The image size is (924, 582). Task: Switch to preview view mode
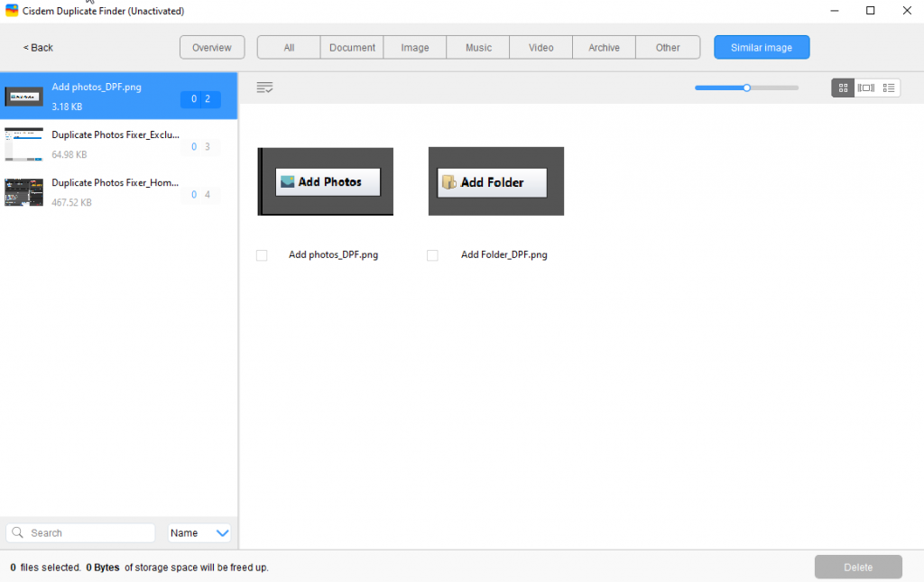(x=865, y=88)
